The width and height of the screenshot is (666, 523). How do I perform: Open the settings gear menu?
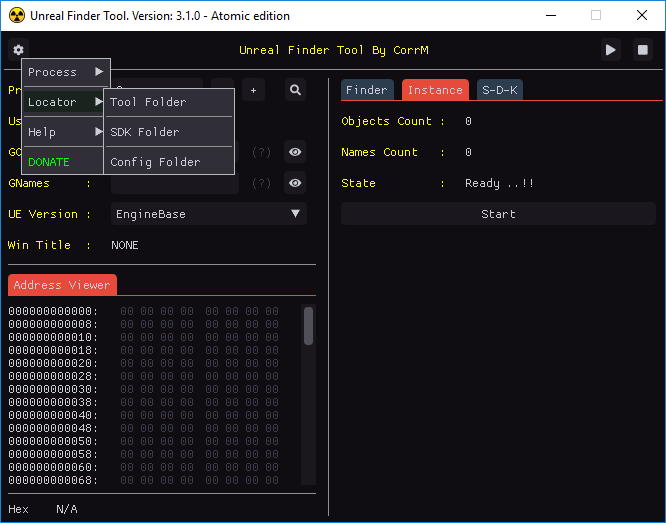[18, 50]
